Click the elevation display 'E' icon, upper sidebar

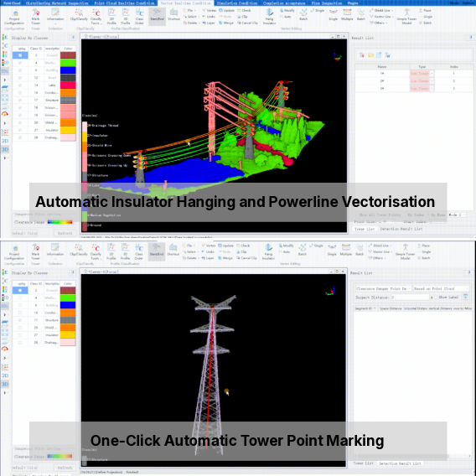5,38
